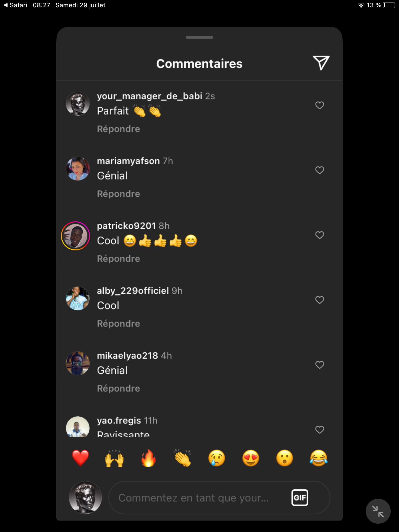Viewport: 399px width, 532px height.
Task: Return to Safari via the back arrow
Action: pyautogui.click(x=15, y=5)
